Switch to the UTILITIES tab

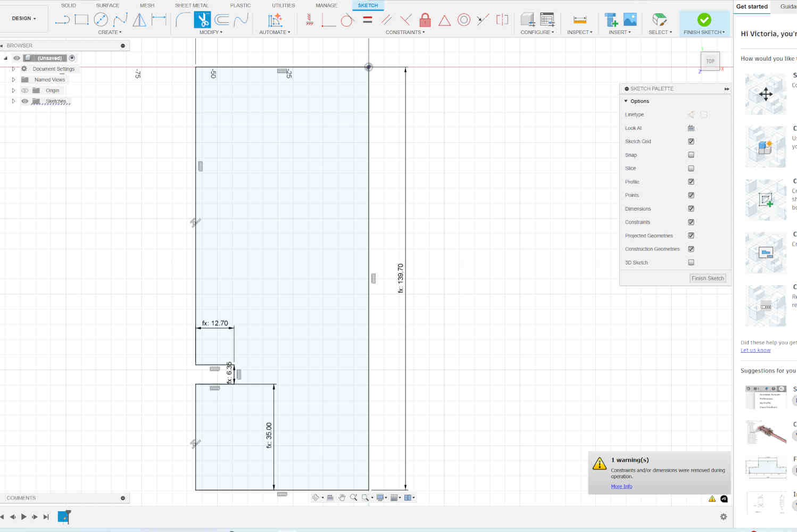click(x=283, y=5)
